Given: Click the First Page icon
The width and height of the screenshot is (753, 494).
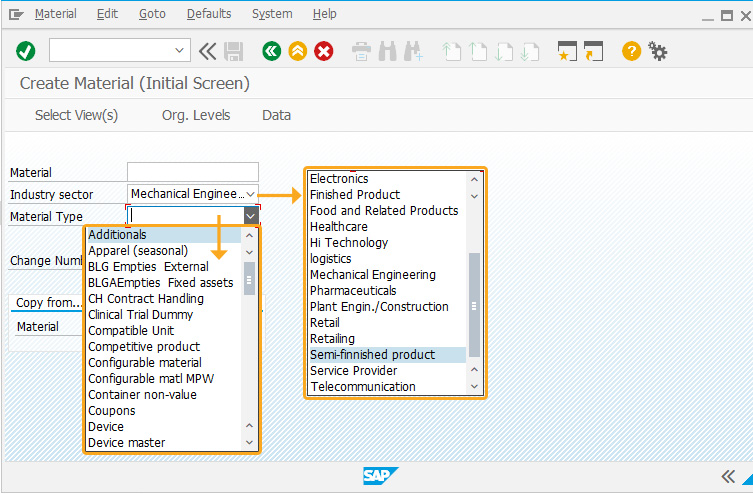Looking at the screenshot, I should point(451,51).
